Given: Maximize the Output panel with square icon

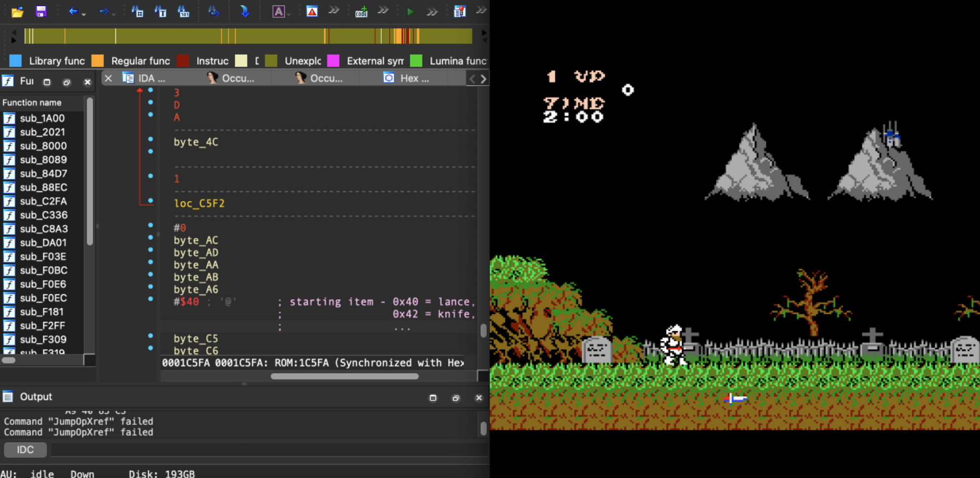Looking at the screenshot, I should 433,398.
